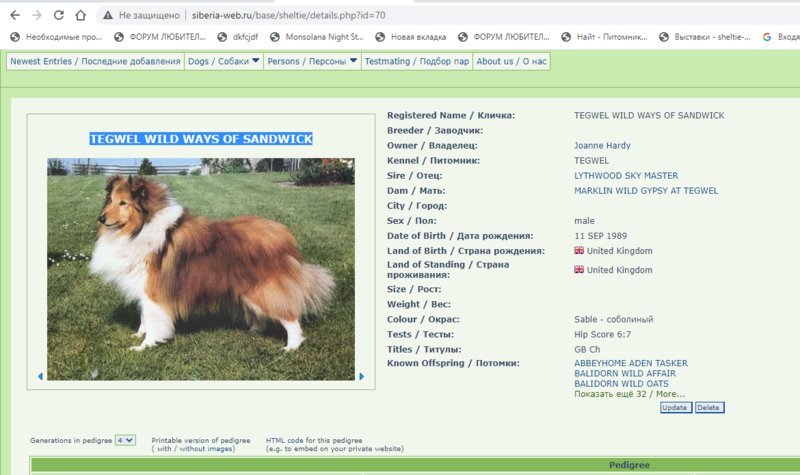800x475 pixels.
Task: Click 'HTML code for this pedigree'
Action: tap(314, 440)
